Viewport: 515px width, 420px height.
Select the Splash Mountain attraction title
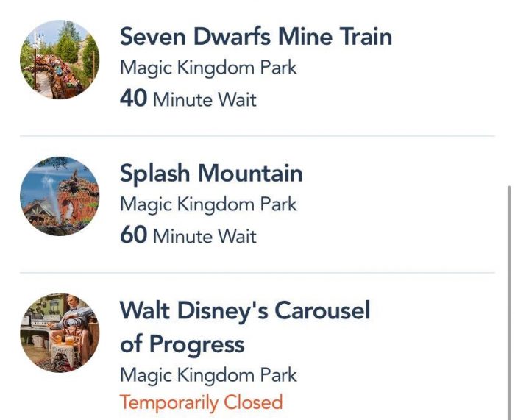211,173
